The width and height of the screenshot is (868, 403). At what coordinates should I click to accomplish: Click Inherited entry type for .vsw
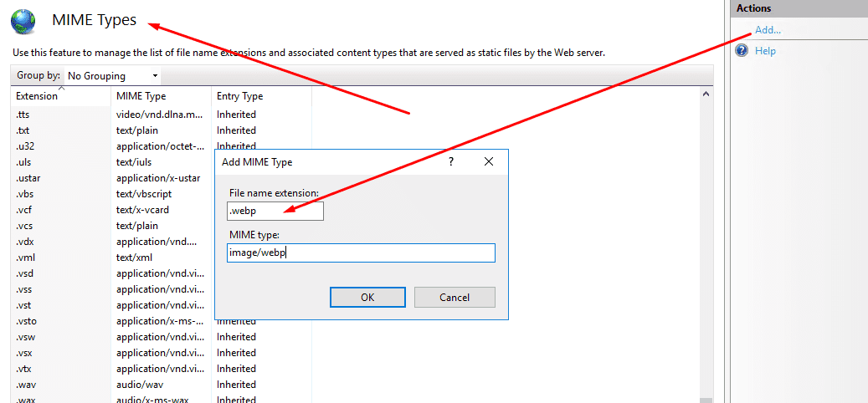(x=236, y=337)
